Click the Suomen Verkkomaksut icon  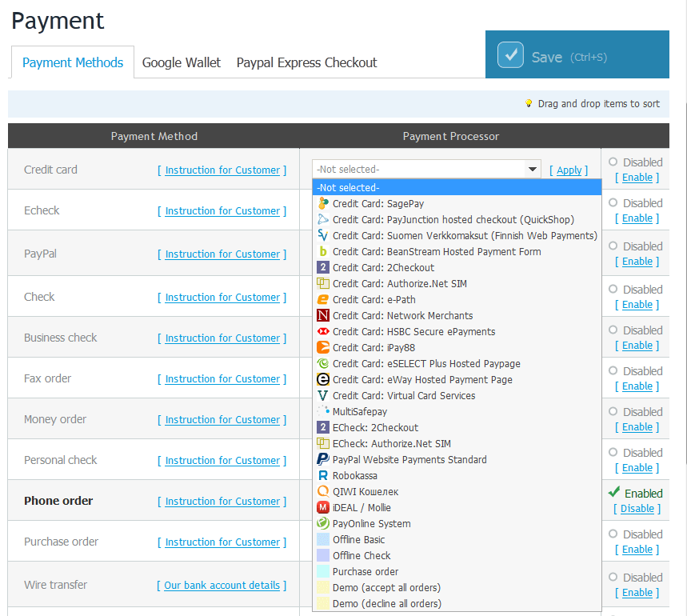click(x=323, y=236)
